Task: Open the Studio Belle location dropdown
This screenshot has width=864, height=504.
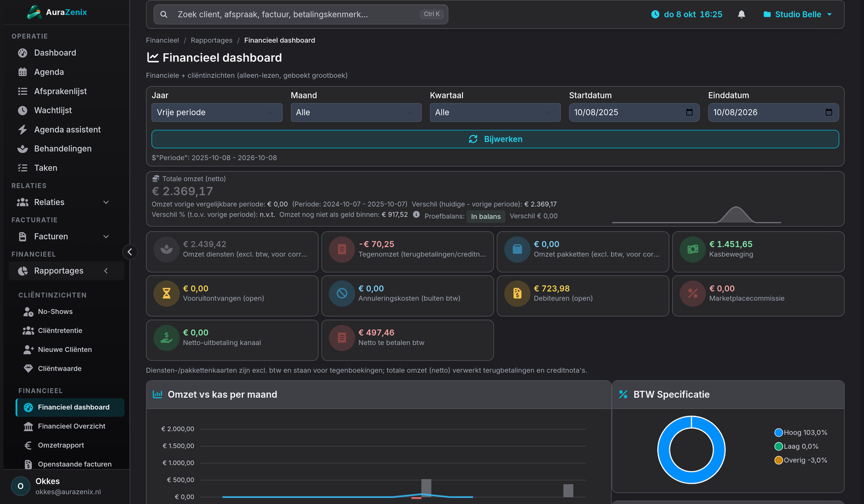Action: (x=798, y=14)
